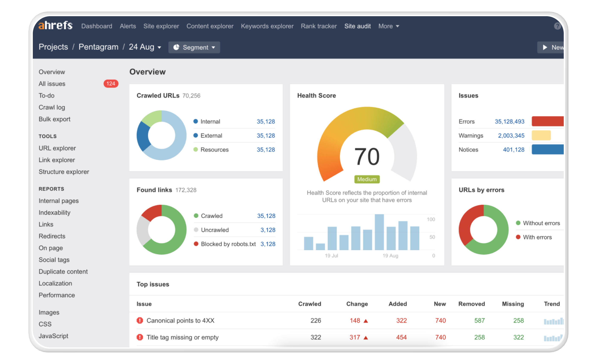The image size is (597, 364).
Task: Click error icon beside Title tag missing
Action: [140, 337]
